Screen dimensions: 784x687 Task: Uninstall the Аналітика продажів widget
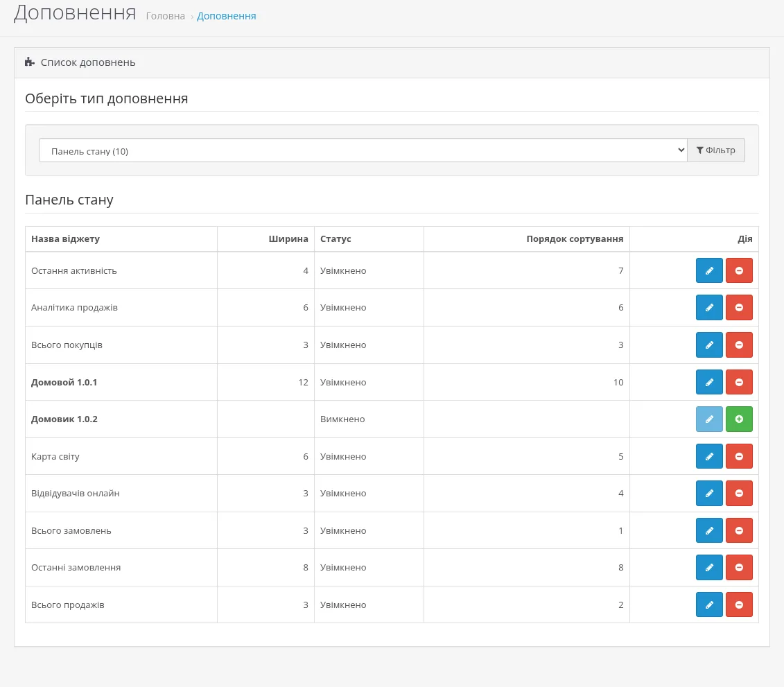(x=739, y=308)
